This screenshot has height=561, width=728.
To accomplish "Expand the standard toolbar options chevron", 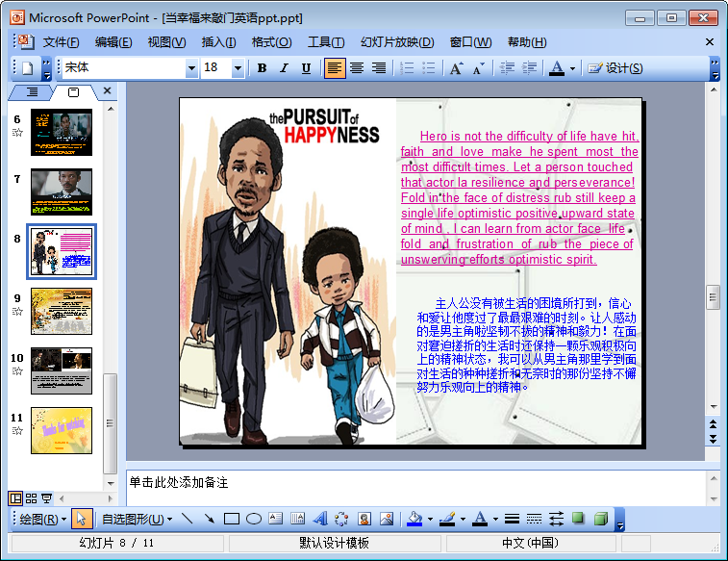I will (x=46, y=68).
